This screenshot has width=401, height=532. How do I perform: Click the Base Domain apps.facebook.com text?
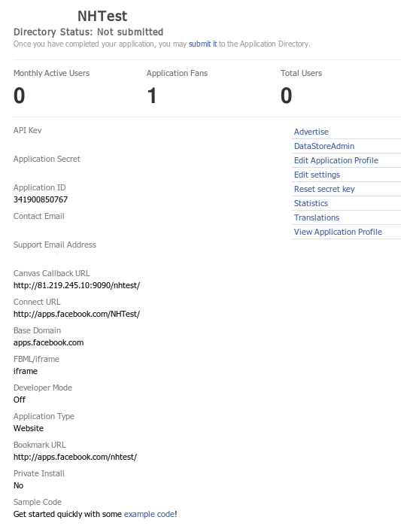(x=48, y=342)
